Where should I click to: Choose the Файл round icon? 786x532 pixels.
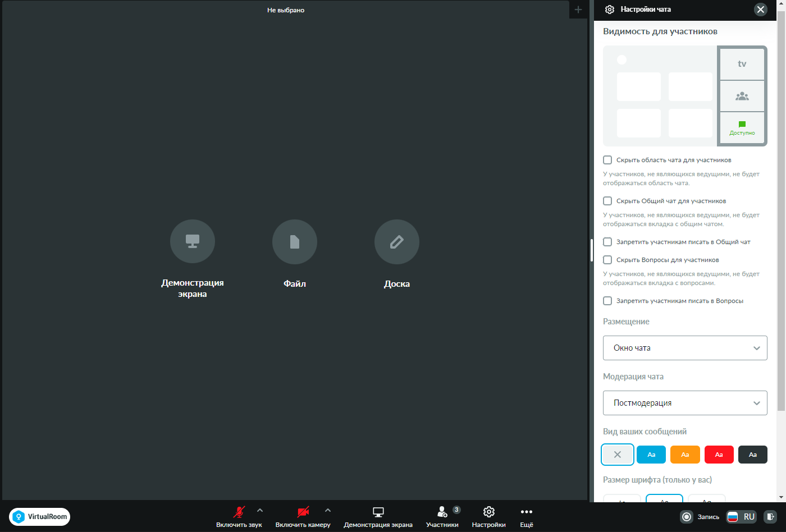click(295, 241)
